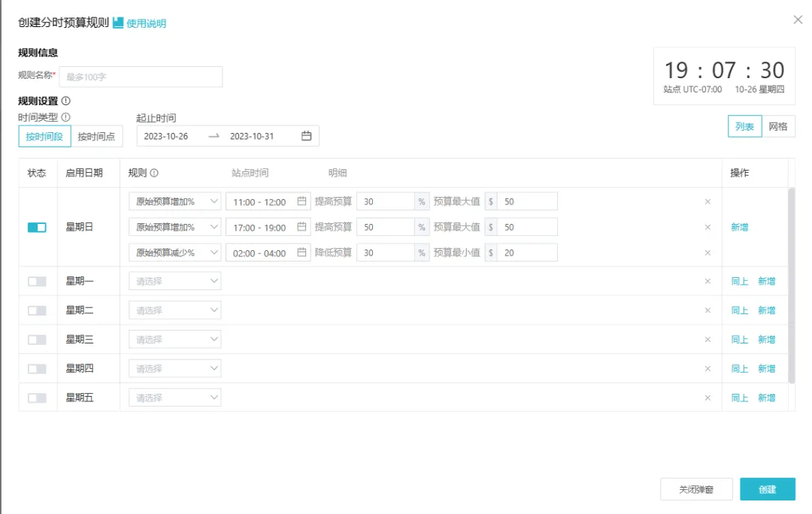Viewport: 812px width, 514px height.
Task: Click delete X in 星期一 row
Action: pyautogui.click(x=707, y=281)
